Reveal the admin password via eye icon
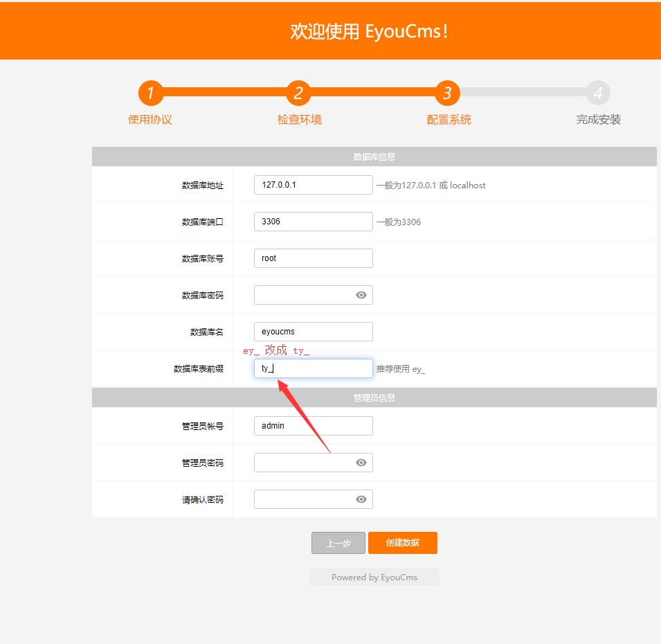 361,463
